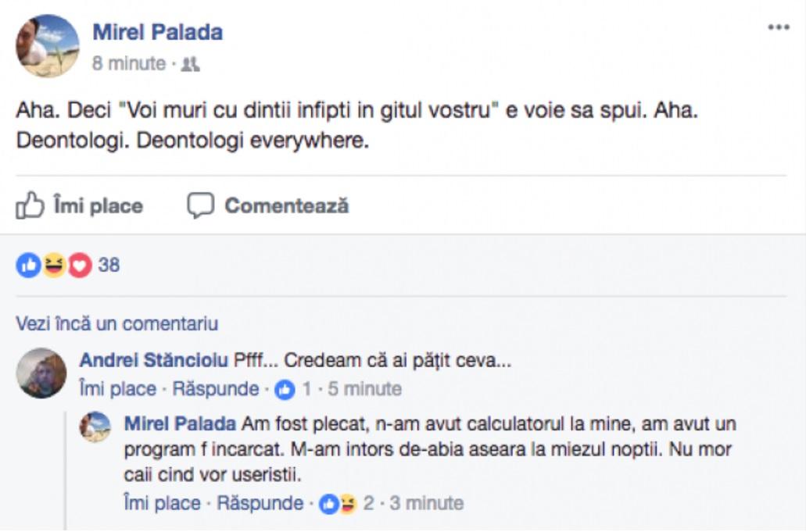Click Răspunde under Mirel Palada's reply

coord(260,504)
